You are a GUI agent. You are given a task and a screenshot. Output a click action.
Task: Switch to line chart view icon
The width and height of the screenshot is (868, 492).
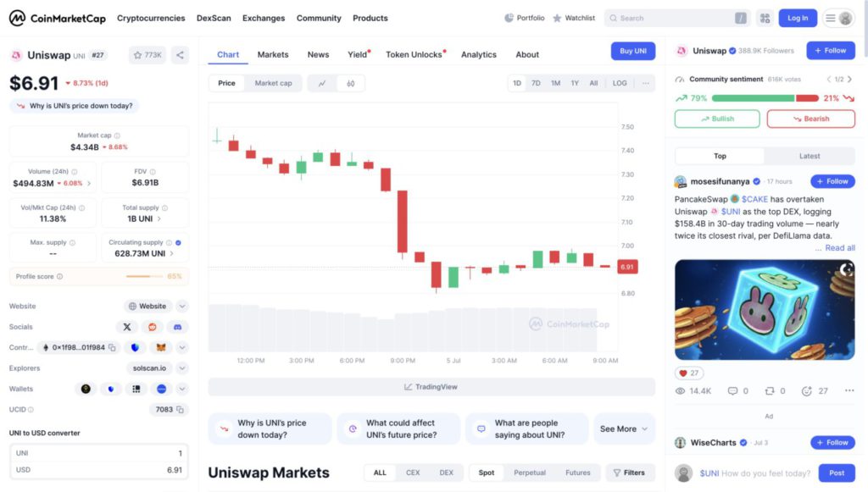click(322, 83)
